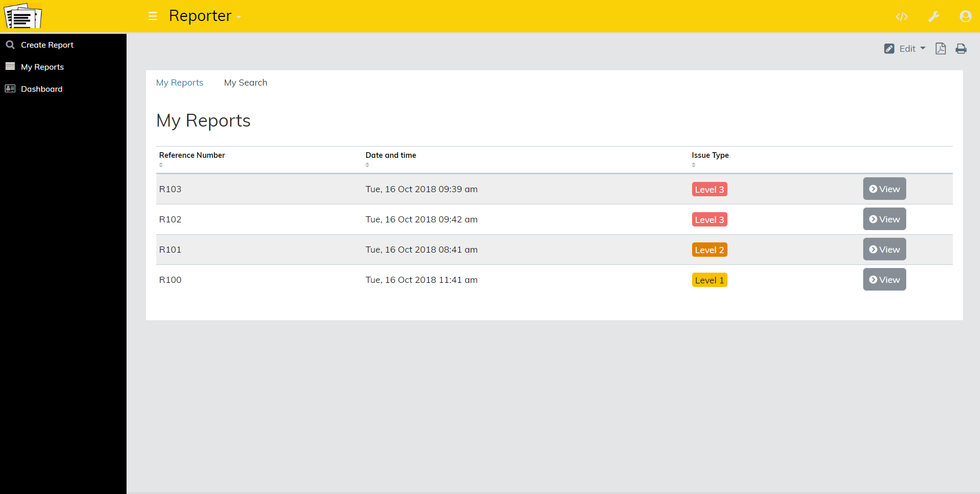Open Dashboard from the sidebar

click(x=41, y=89)
